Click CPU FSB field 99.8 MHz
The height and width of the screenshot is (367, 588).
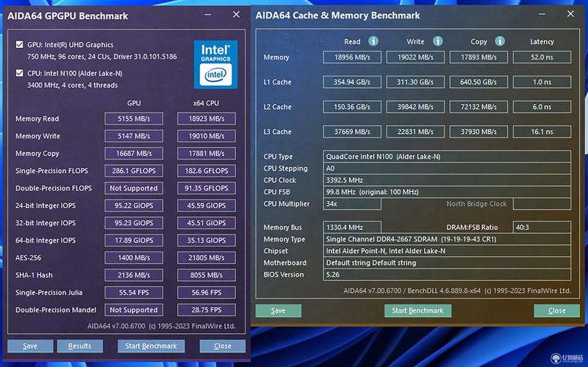point(447,192)
